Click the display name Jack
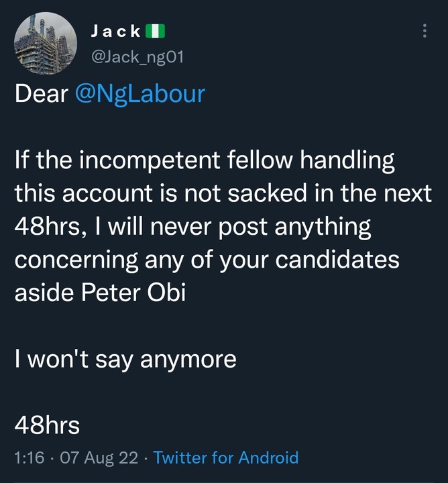This screenshot has width=448, height=483. tap(115, 31)
